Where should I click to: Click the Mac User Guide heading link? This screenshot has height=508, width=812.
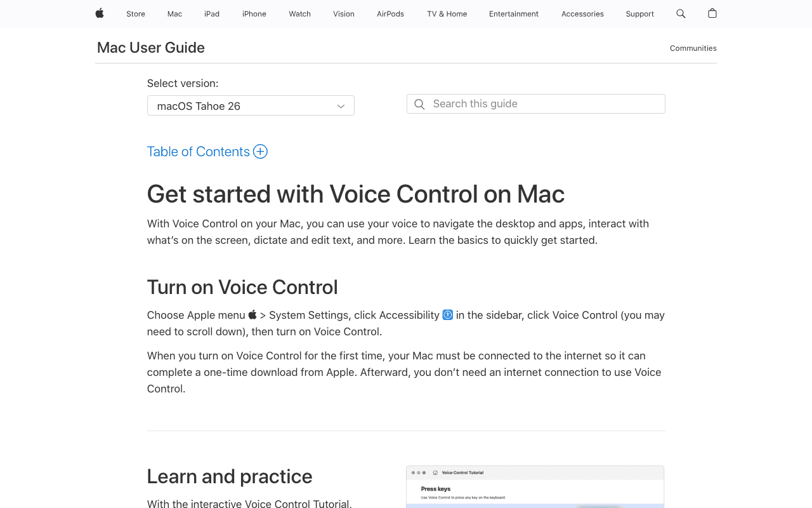[150, 48]
